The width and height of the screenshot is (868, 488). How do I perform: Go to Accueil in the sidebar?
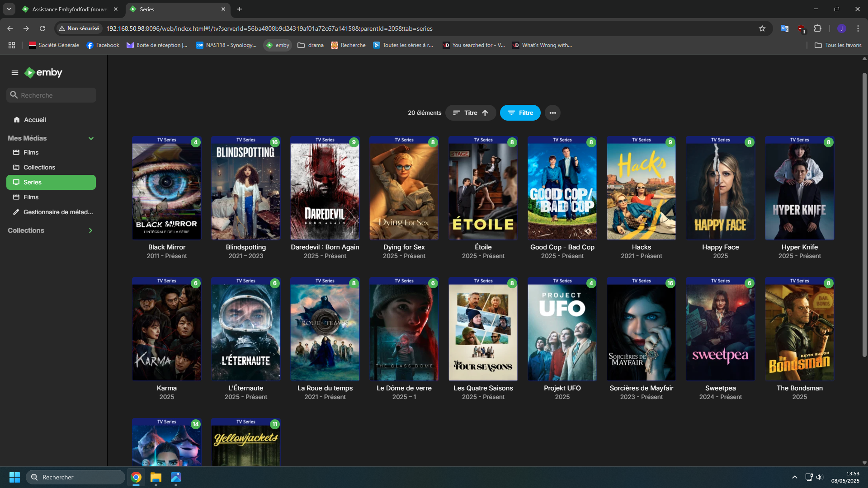tap(35, 120)
